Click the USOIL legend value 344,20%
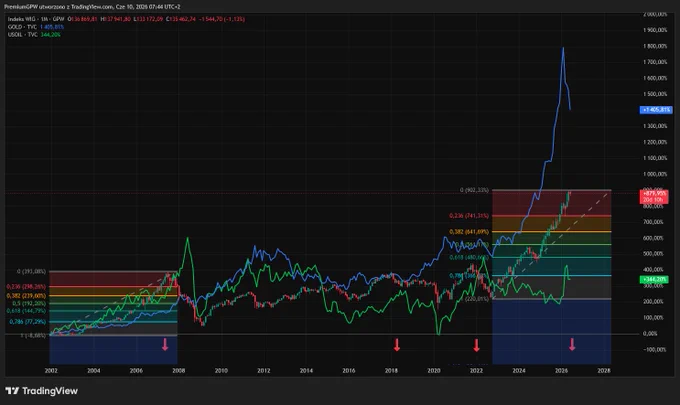The height and width of the screenshot is (405, 680). (x=50, y=35)
